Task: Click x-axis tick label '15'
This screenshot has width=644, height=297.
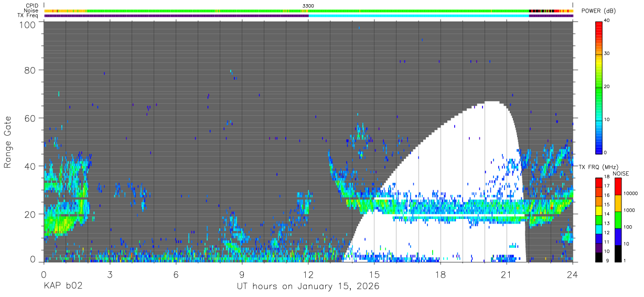Action: point(374,274)
